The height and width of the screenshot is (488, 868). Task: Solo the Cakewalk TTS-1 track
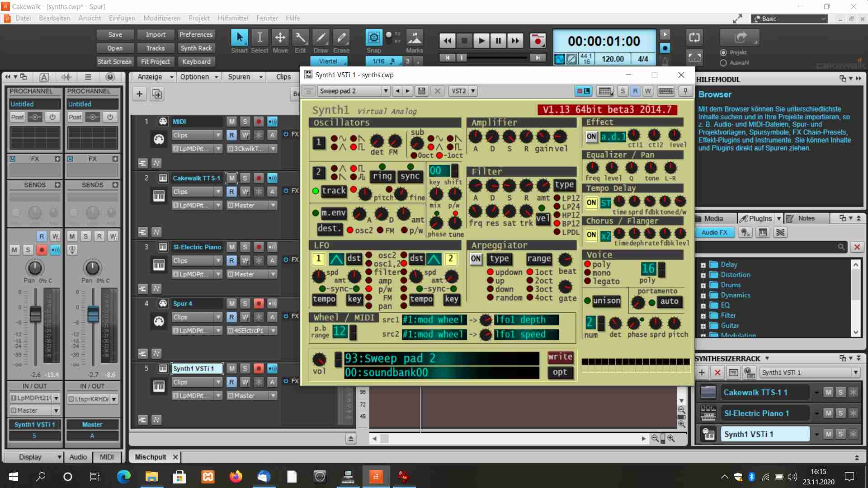[245, 178]
